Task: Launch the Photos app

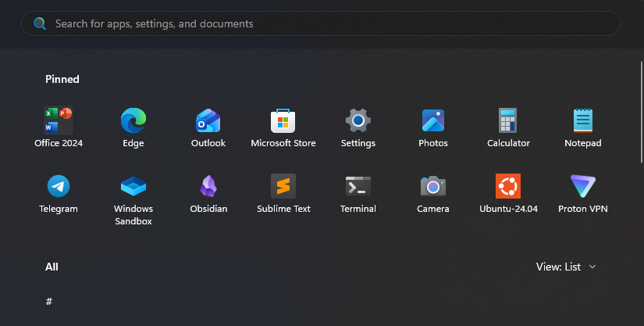Action: [x=433, y=121]
